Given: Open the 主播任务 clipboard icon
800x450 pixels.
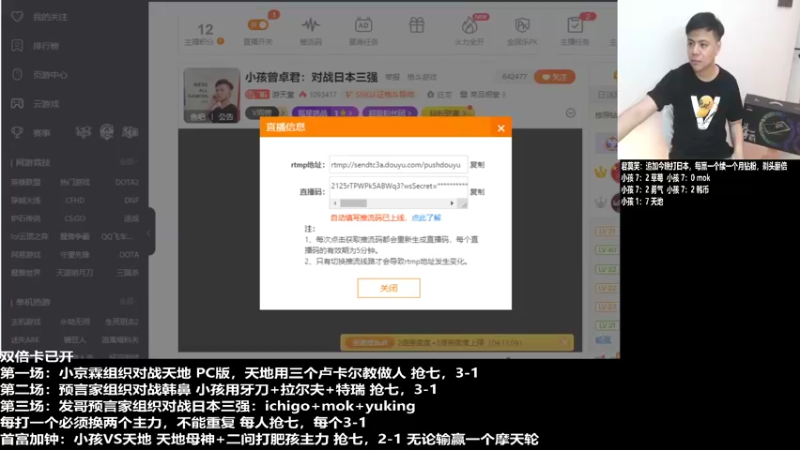Looking at the screenshot, I should click(574, 25).
